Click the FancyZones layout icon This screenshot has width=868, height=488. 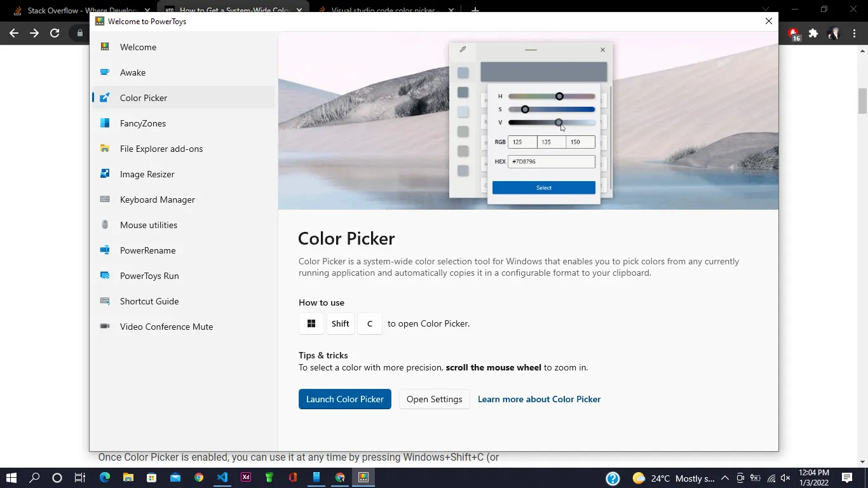click(105, 123)
